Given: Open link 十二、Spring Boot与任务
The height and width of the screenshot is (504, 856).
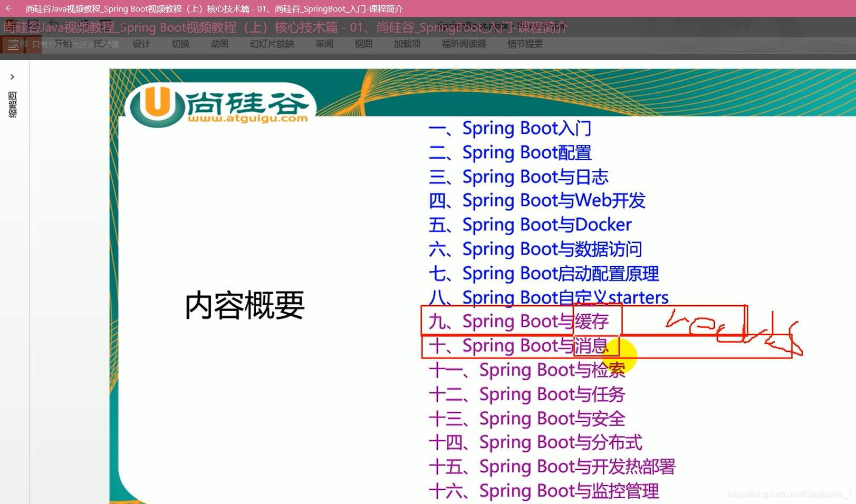Looking at the screenshot, I should (x=527, y=394).
